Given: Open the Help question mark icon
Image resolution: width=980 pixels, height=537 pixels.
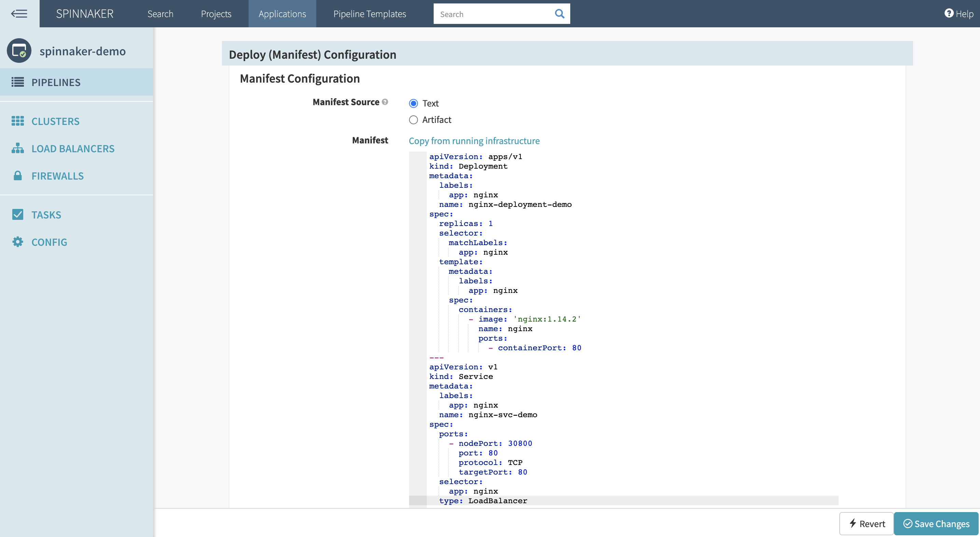Looking at the screenshot, I should click(949, 13).
